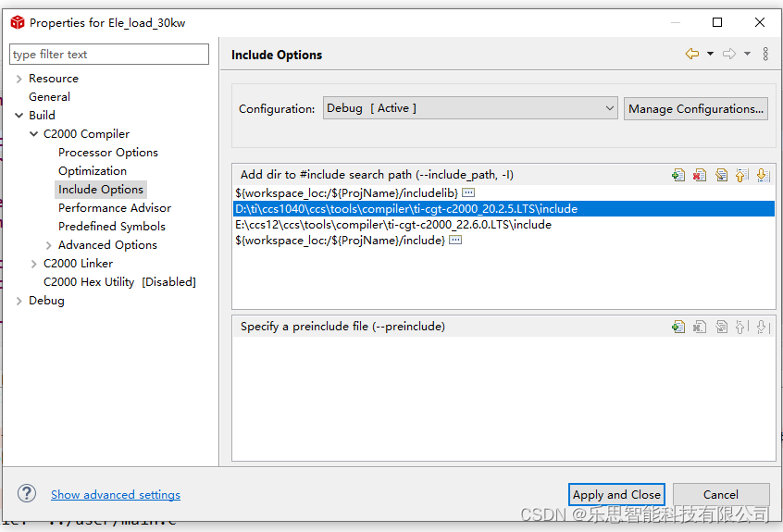Open forward navigation history dropdown
Image resolution: width=783 pixels, height=532 pixels.
click(747, 54)
